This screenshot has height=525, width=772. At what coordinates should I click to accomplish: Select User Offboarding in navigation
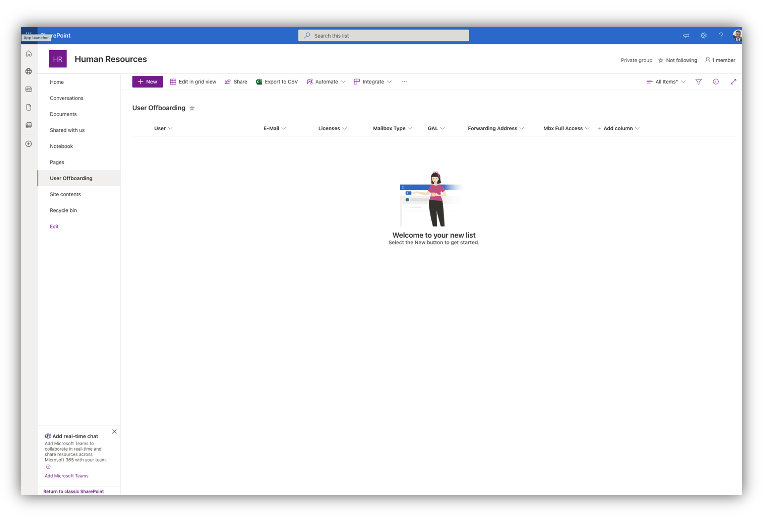tap(79, 178)
